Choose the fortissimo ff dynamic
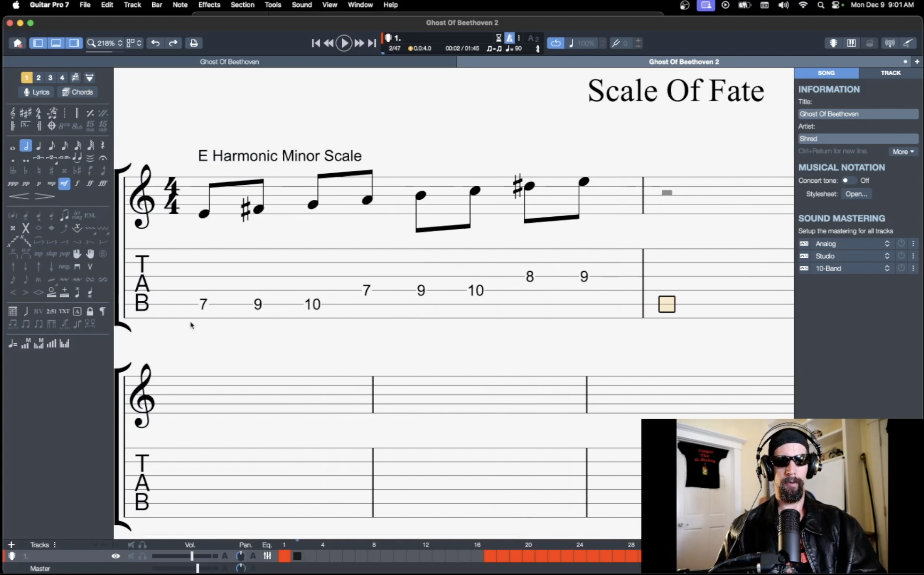The width and height of the screenshot is (924, 575). [90, 183]
